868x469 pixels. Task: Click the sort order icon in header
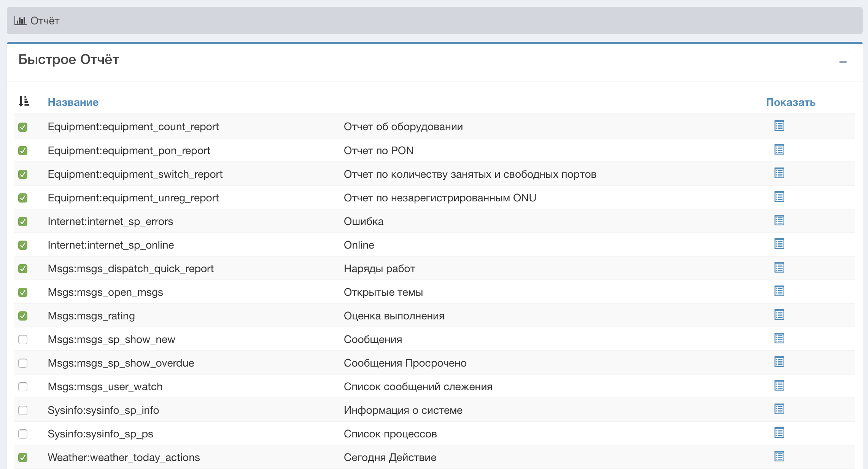(x=24, y=101)
